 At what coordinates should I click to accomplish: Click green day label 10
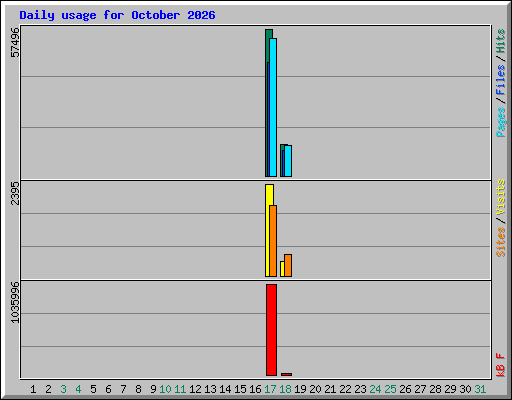point(165,389)
